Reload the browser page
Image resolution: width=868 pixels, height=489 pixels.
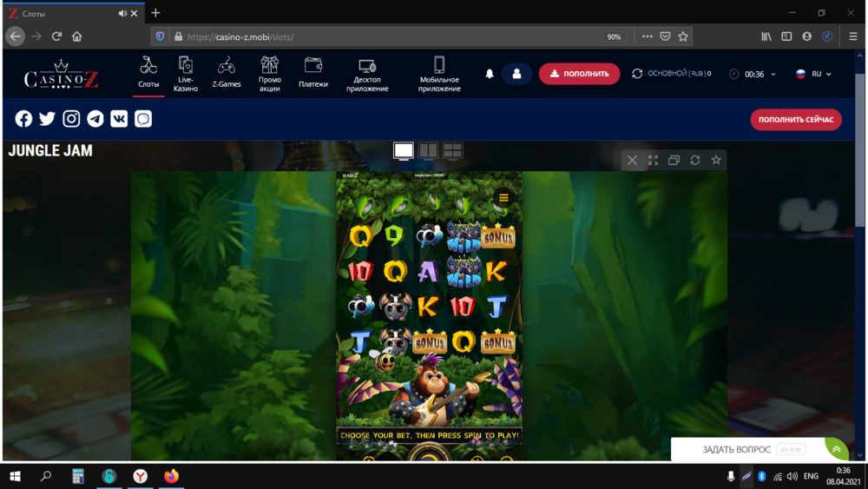[x=56, y=36]
